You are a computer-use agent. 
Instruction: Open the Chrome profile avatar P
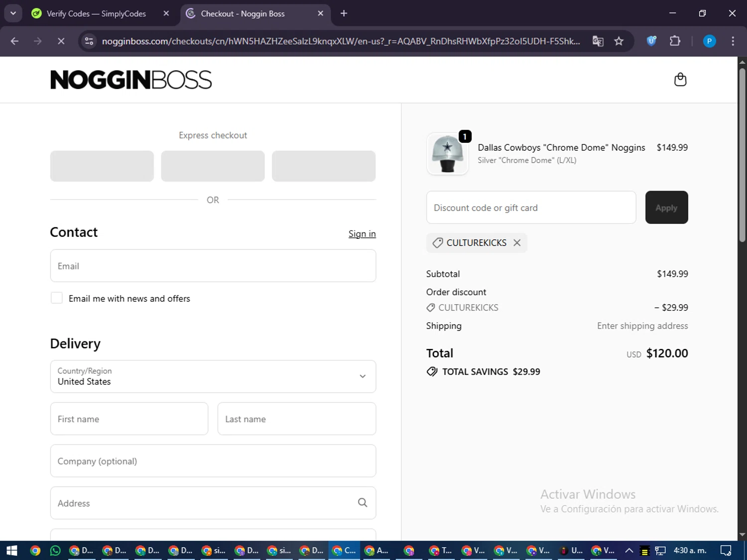point(709,41)
